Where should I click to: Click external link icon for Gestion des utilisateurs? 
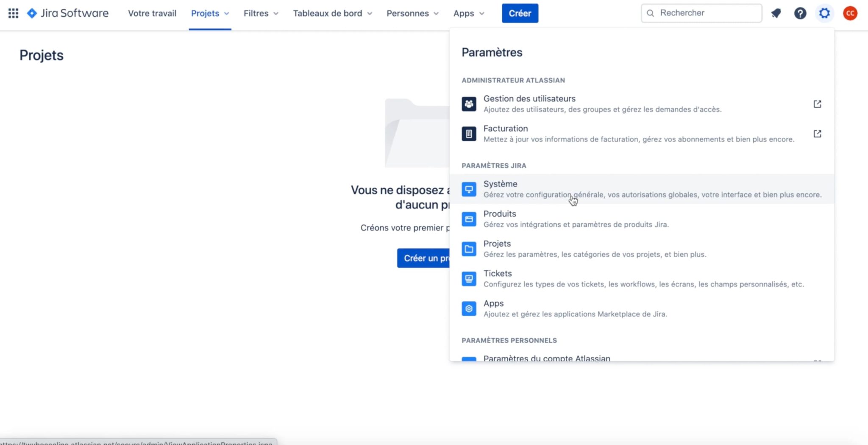[817, 104]
